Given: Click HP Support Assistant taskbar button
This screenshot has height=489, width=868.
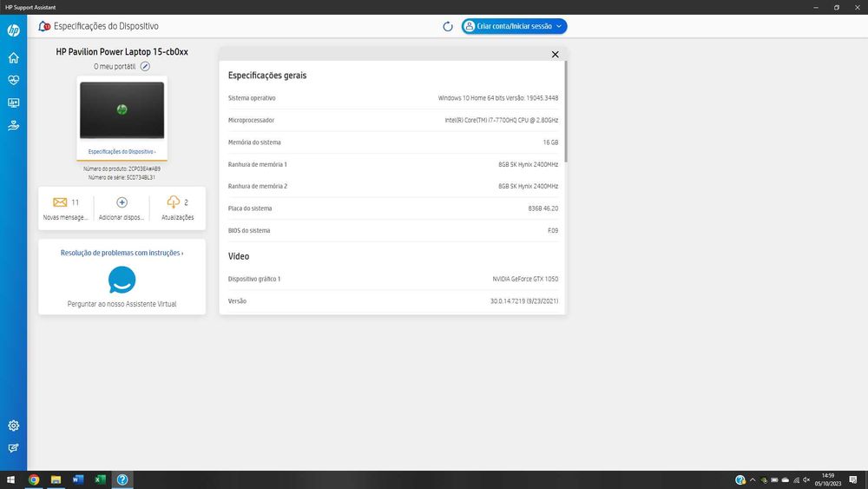Looking at the screenshot, I should (x=122, y=479).
